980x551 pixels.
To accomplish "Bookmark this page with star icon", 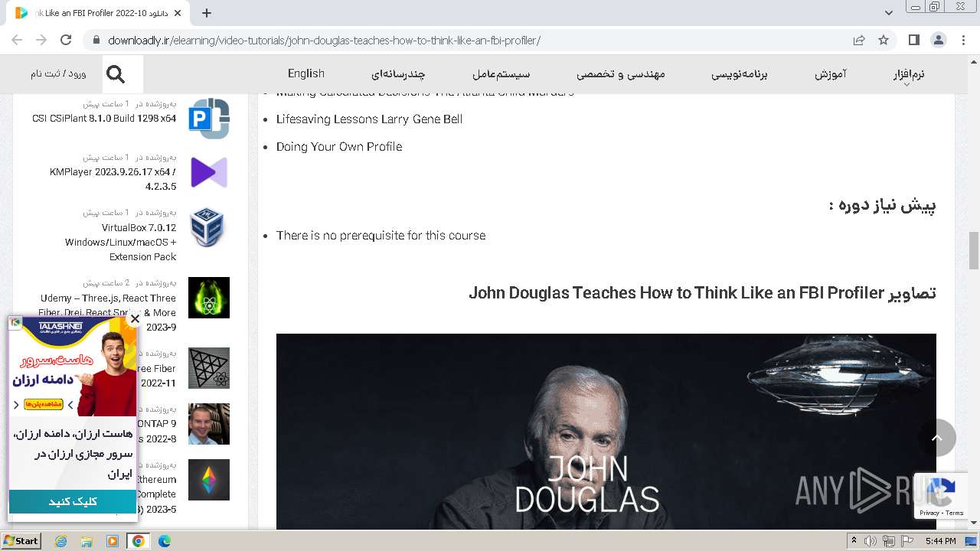I will point(884,40).
